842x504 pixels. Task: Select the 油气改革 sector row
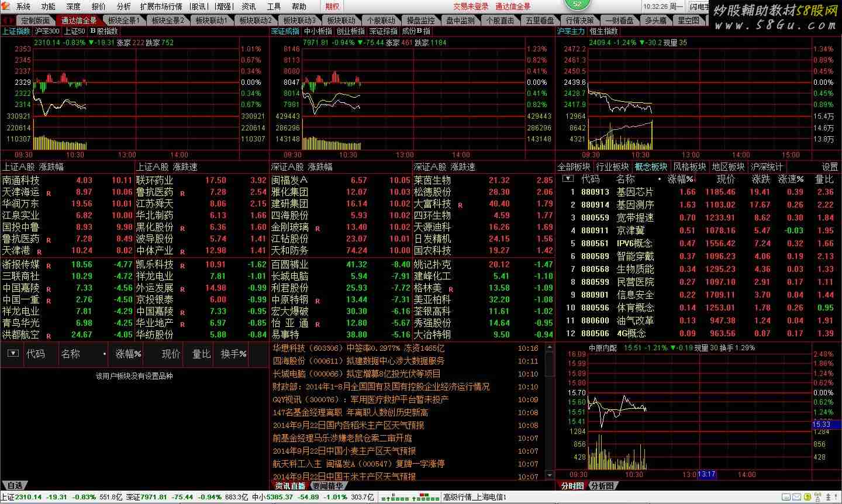point(699,320)
